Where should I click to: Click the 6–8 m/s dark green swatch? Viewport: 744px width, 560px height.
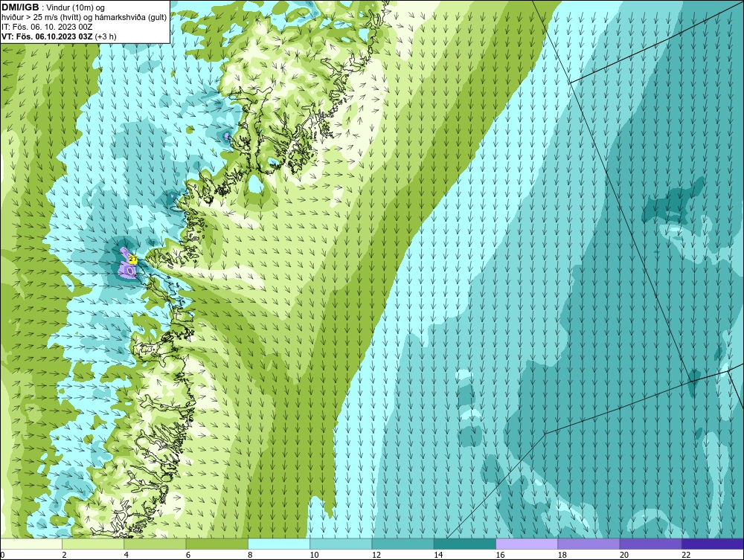point(217,544)
